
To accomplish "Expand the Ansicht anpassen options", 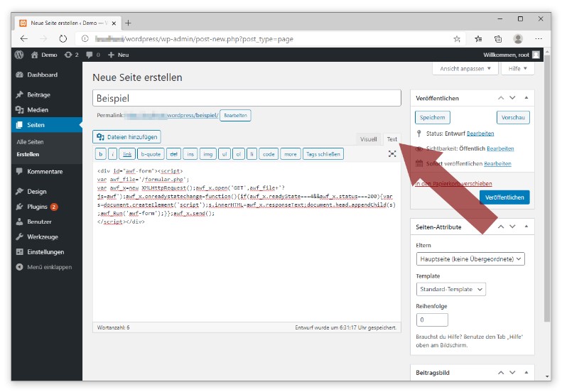I will tap(465, 69).
